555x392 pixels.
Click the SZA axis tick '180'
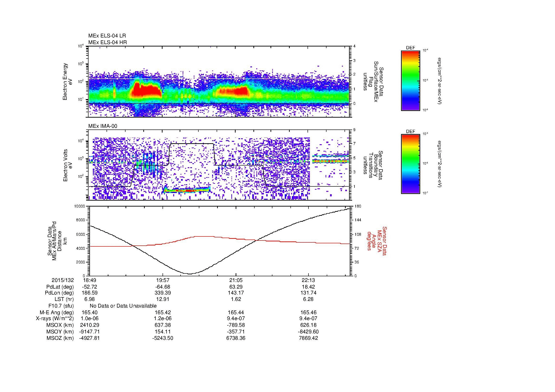[358, 206]
